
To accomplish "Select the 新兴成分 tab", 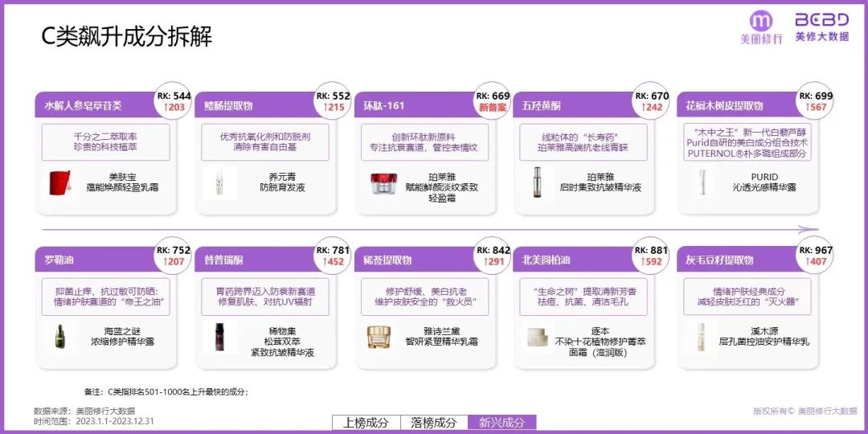I will coord(502,423).
